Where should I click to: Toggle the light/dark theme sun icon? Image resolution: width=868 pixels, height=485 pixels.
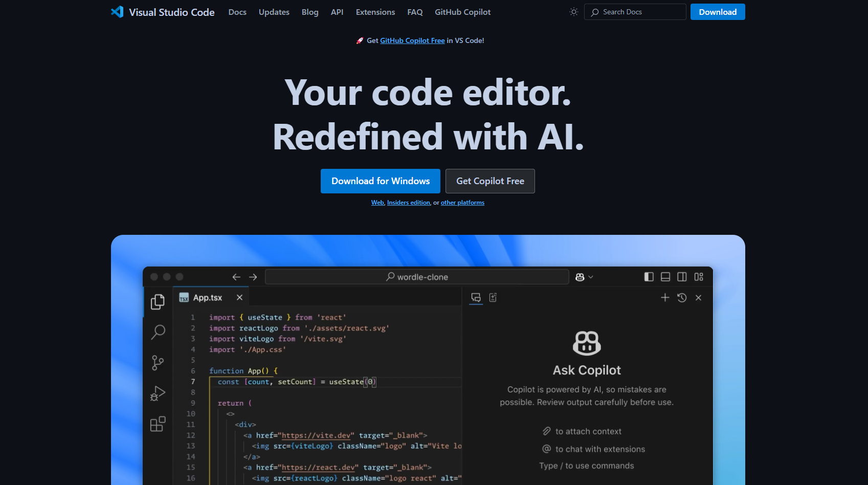pos(573,12)
